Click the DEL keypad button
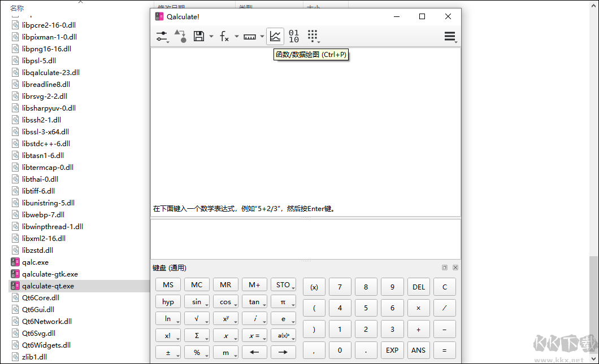Screen dimensions: 599x364 coord(419,287)
